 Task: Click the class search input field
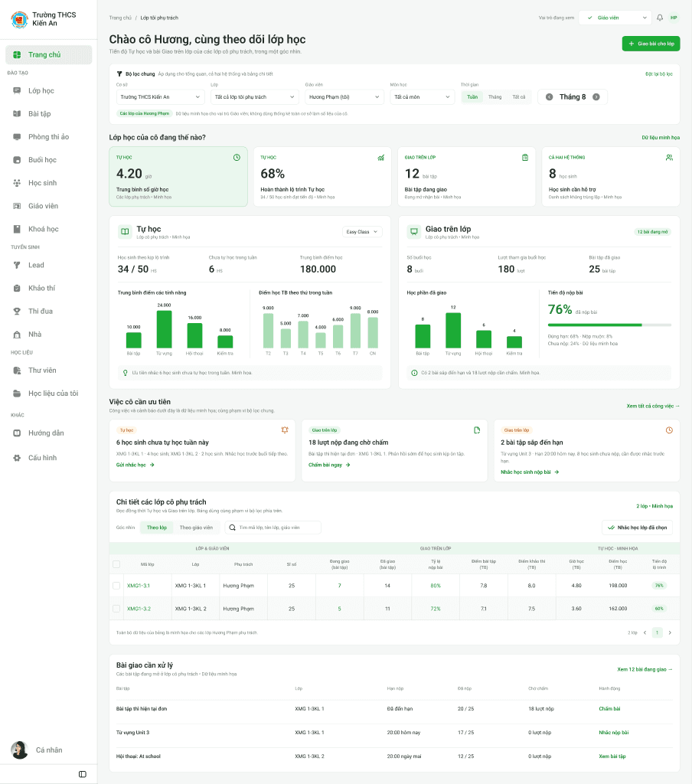(273, 528)
